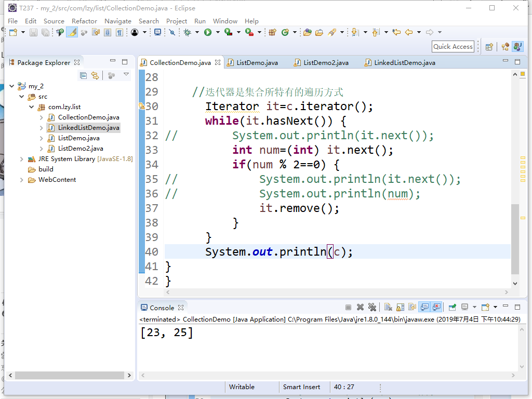The width and height of the screenshot is (532, 399).
Task: Launch Debug with the bug icon
Action: pyautogui.click(x=187, y=32)
